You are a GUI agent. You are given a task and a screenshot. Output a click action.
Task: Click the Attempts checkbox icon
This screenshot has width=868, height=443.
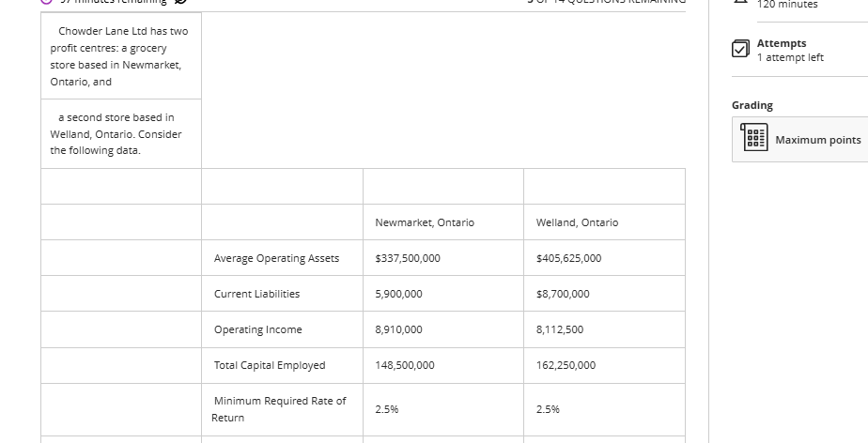pos(740,49)
